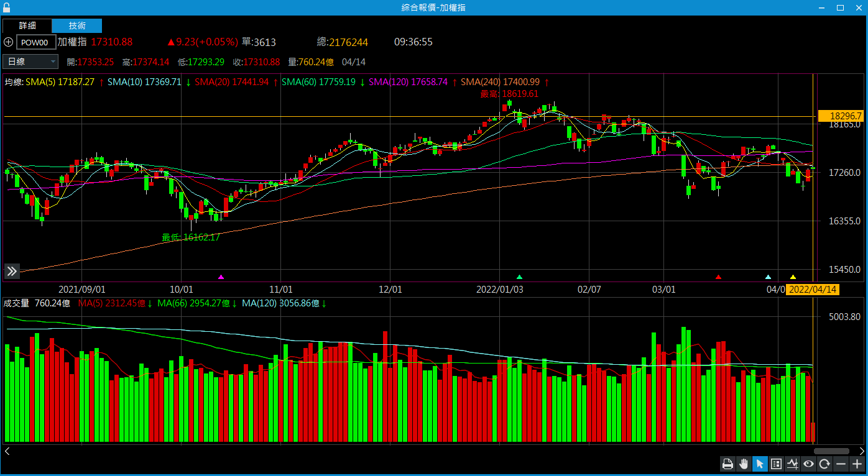The image size is (868, 476).
Task: Click the MA(120) 3056.86億 volume label
Action: (280, 303)
